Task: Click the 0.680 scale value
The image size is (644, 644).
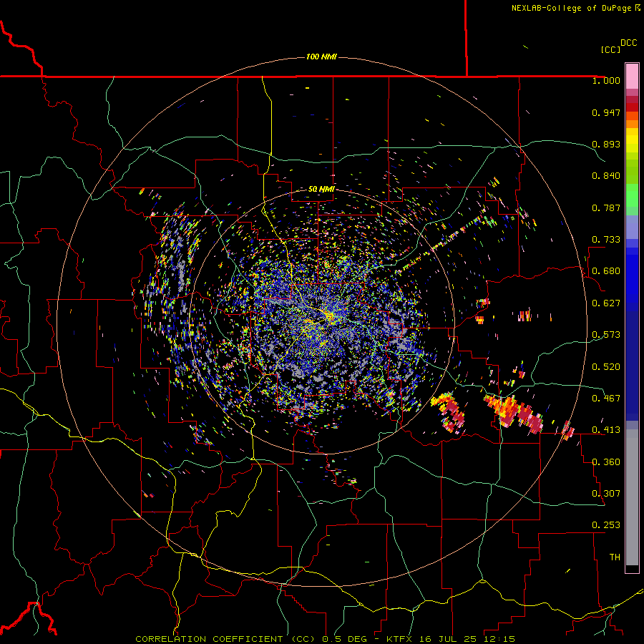Action: 606,271
